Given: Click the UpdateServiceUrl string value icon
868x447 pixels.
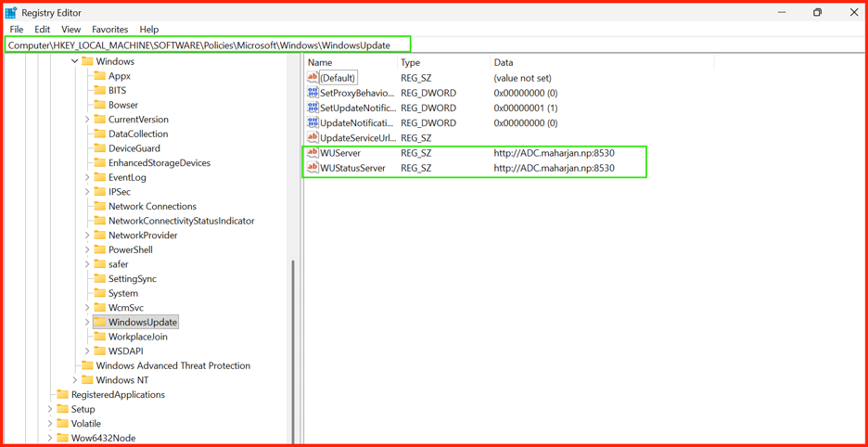Looking at the screenshot, I should pyautogui.click(x=313, y=137).
